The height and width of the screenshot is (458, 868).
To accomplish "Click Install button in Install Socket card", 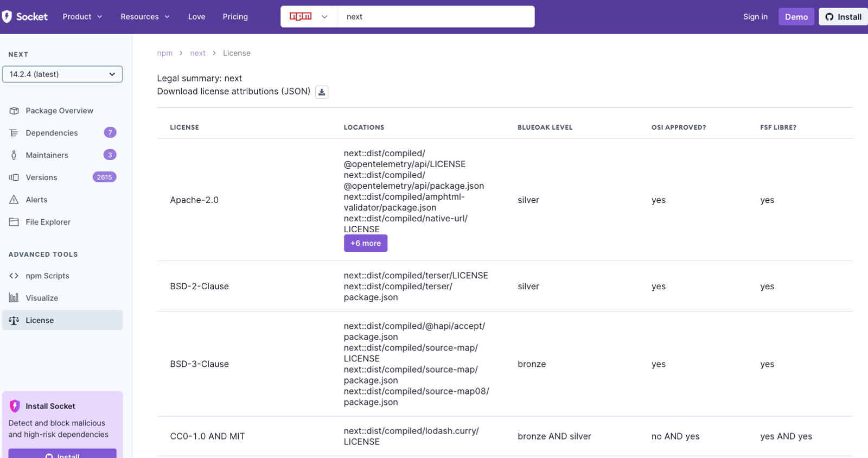I will (x=62, y=454).
